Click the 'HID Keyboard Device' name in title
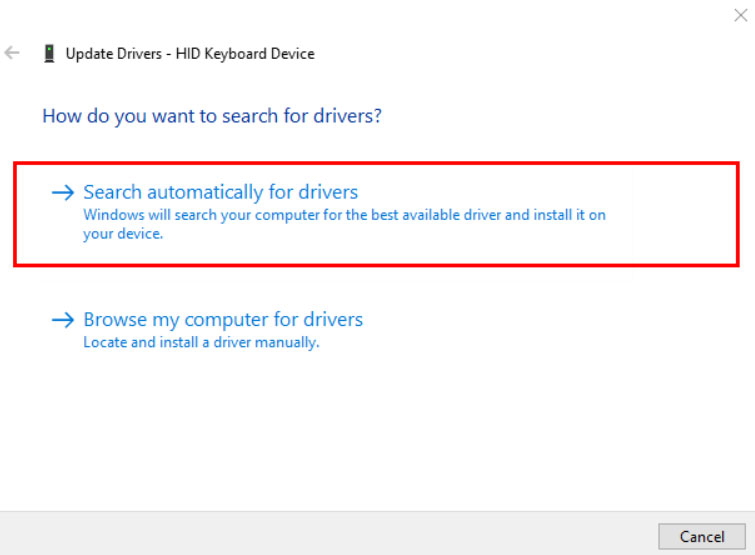 (x=245, y=53)
